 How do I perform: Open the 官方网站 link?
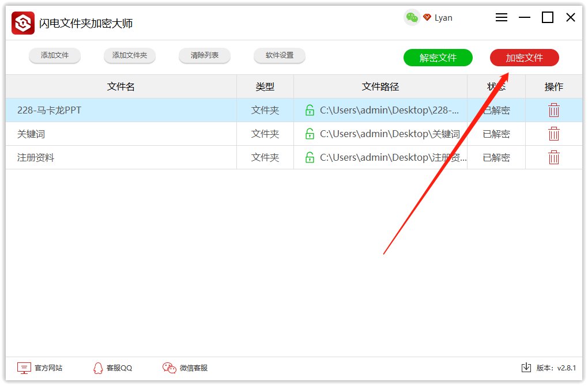coord(40,368)
